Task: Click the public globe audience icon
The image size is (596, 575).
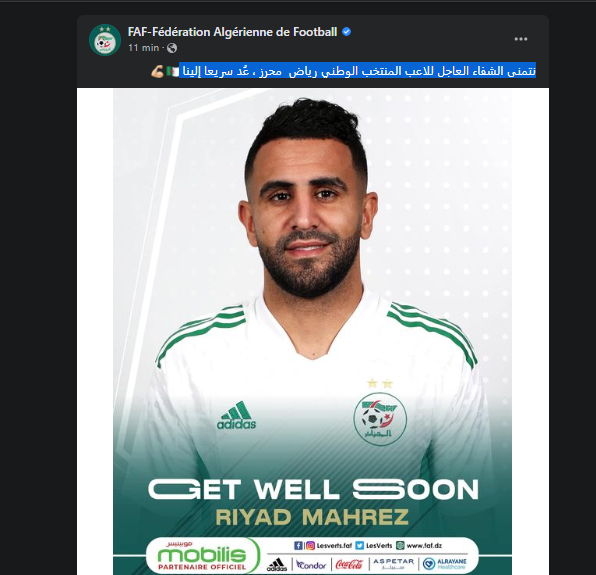Action: 172,48
